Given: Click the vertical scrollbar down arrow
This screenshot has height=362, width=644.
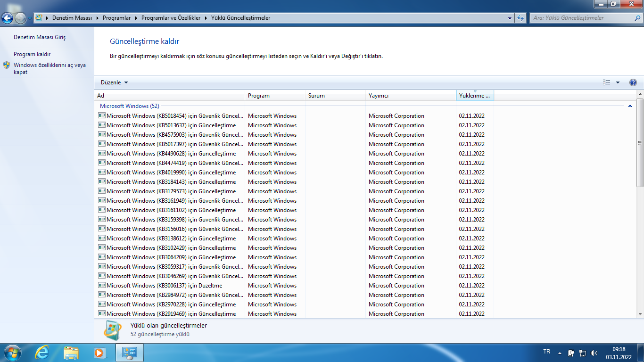Looking at the screenshot, I should (x=640, y=314).
